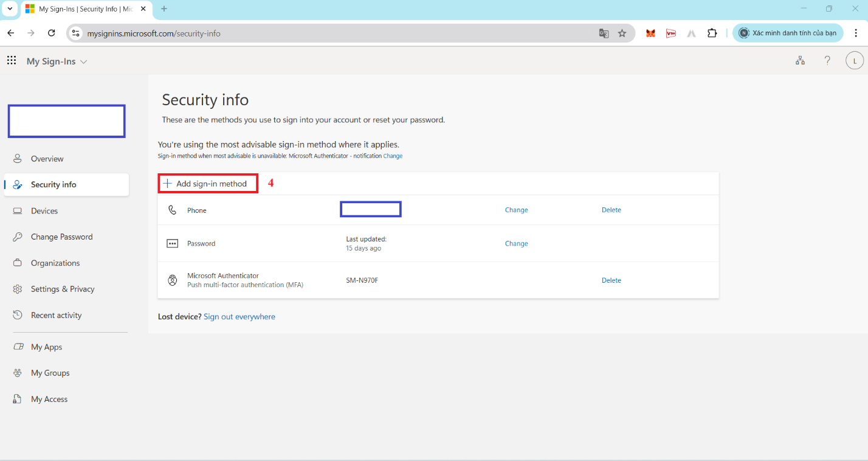Open the browser Extensions puzzle icon
The width and height of the screenshot is (868, 461).
tap(712, 33)
